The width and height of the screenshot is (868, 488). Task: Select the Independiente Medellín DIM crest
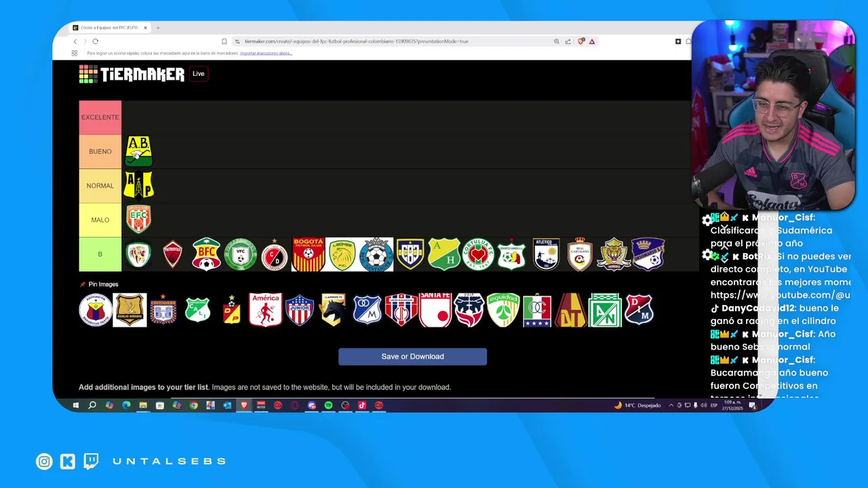click(x=638, y=310)
